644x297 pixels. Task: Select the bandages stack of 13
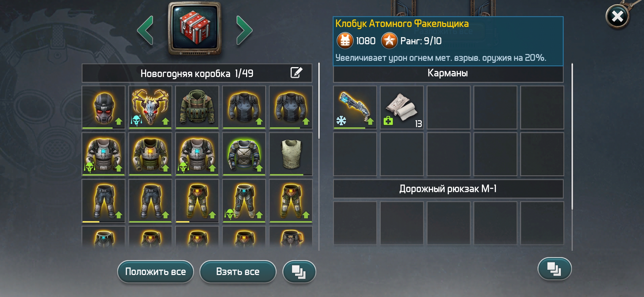402,107
